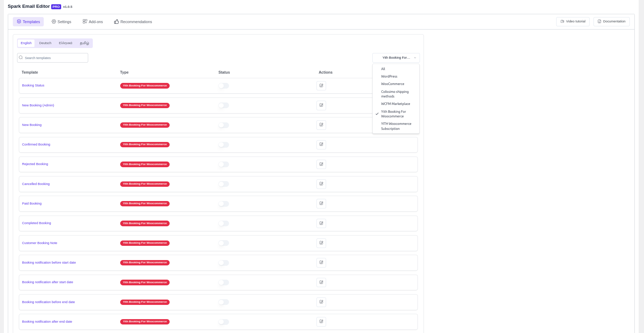The image size is (644, 333).
Task: Turn on Cancelled Booking status switch
Action: (x=224, y=184)
